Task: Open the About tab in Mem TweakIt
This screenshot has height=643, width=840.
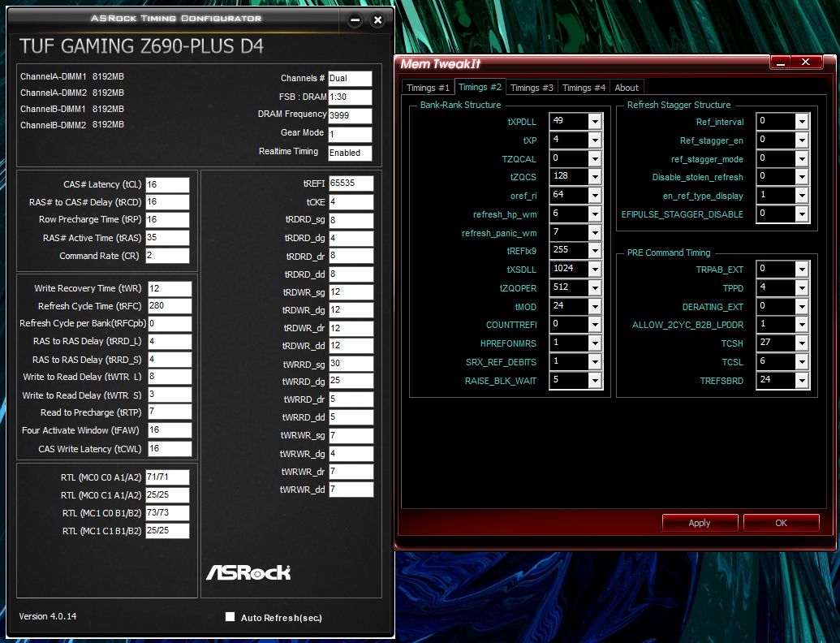Action: (x=627, y=88)
